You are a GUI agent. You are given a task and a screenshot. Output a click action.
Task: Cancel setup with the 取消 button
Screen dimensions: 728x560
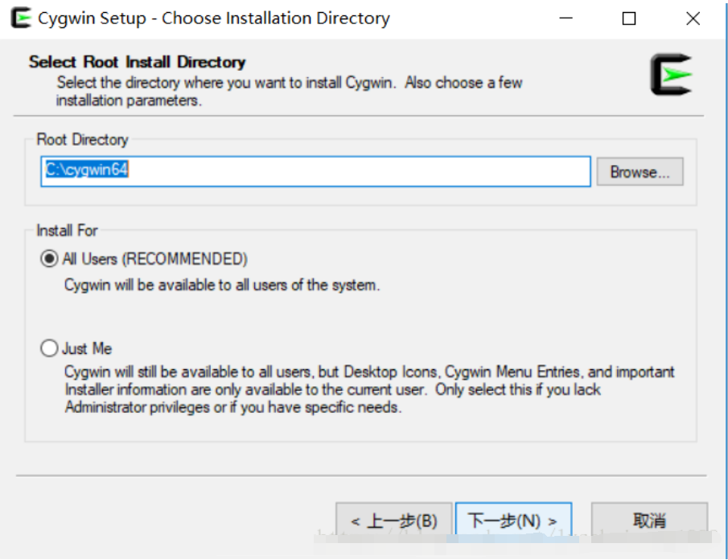click(649, 521)
